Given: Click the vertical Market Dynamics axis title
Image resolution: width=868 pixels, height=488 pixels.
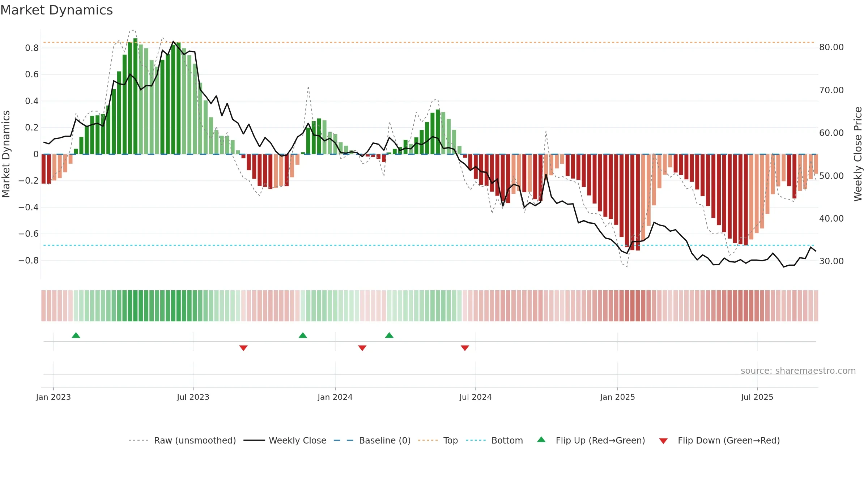Looking at the screenshot, I should click(x=6, y=154).
